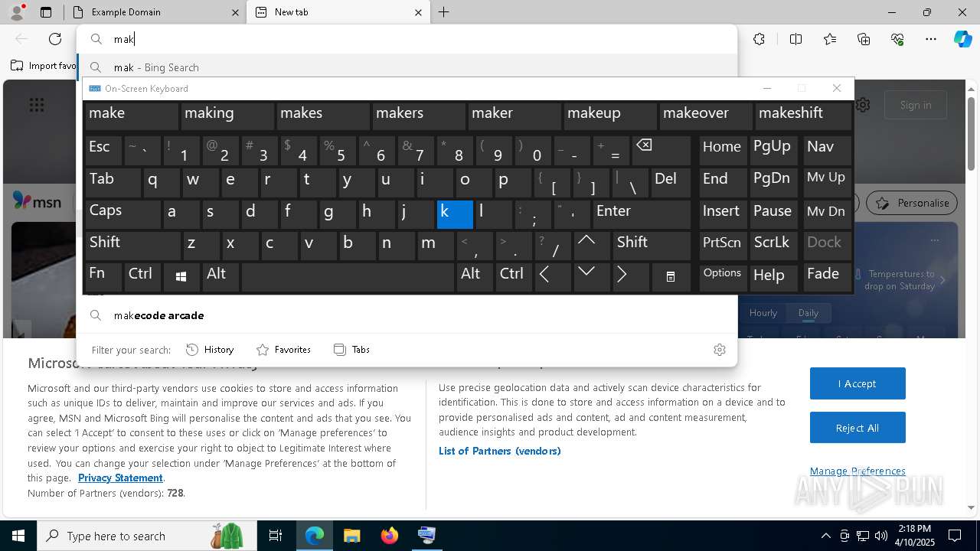Open Extensions puzzle icon
Viewport: 980px width, 551px height.
(x=759, y=39)
